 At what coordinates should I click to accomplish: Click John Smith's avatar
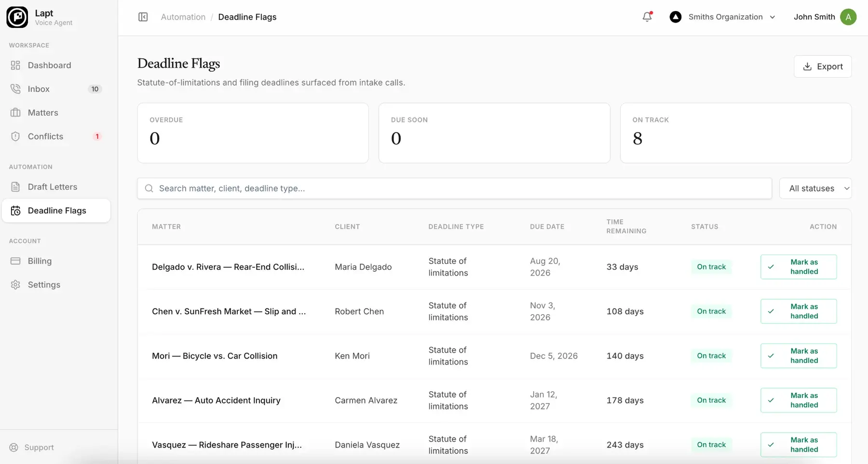pyautogui.click(x=848, y=17)
